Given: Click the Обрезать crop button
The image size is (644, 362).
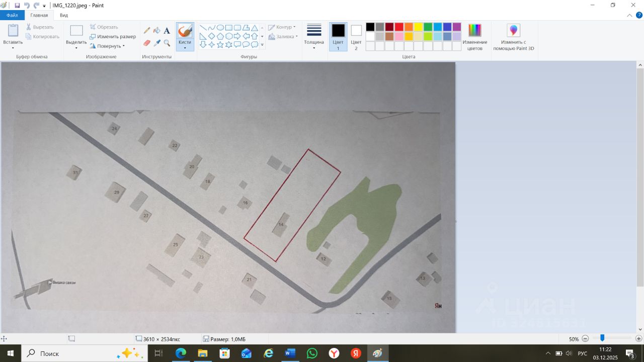Looking at the screenshot, I should tap(104, 27).
